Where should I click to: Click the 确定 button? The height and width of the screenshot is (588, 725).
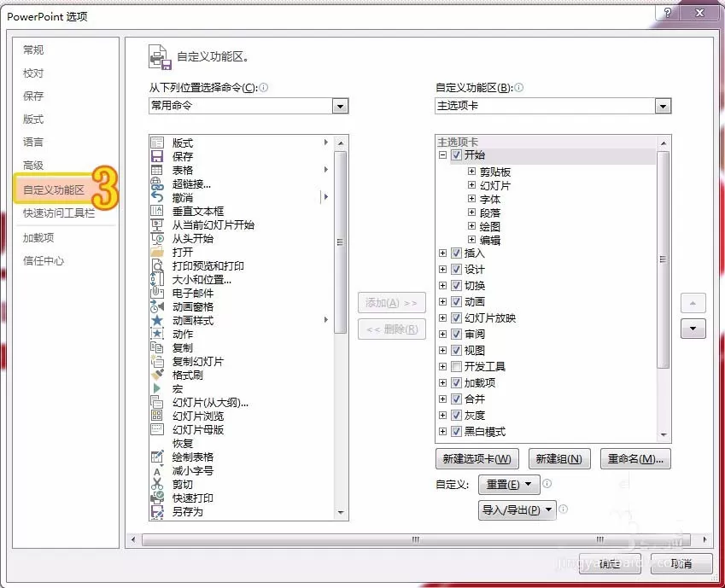(x=610, y=563)
